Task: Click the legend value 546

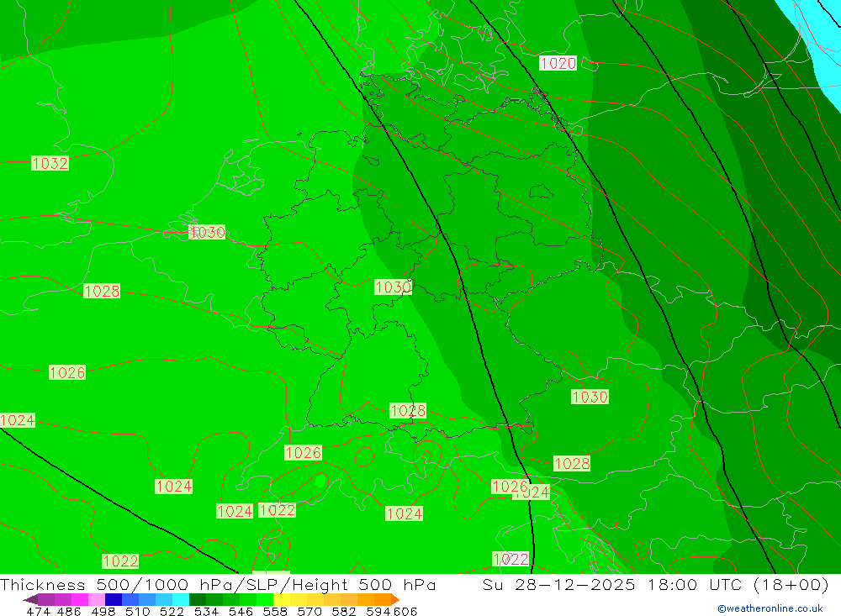Action: (241, 612)
